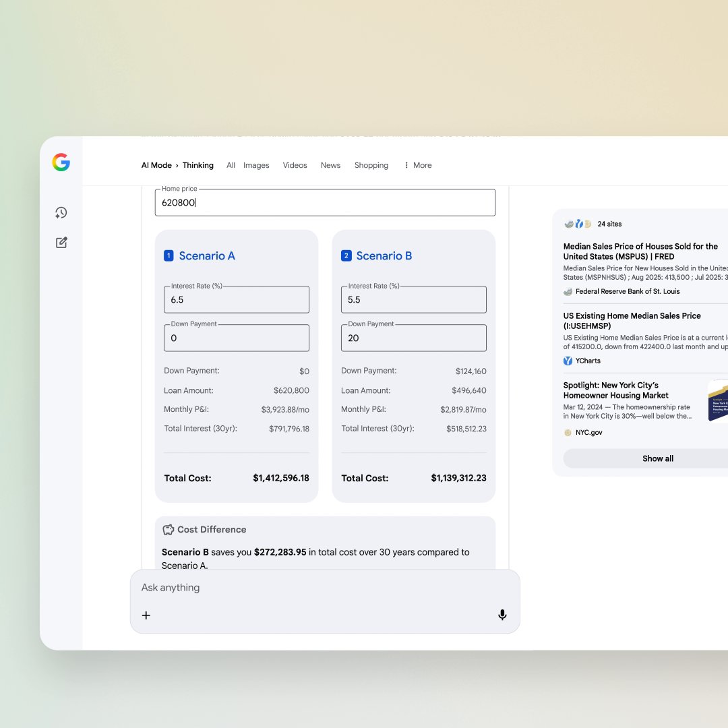Click the NYC.gov favicon
Image resolution: width=728 pixels, height=728 pixels.
pos(568,433)
